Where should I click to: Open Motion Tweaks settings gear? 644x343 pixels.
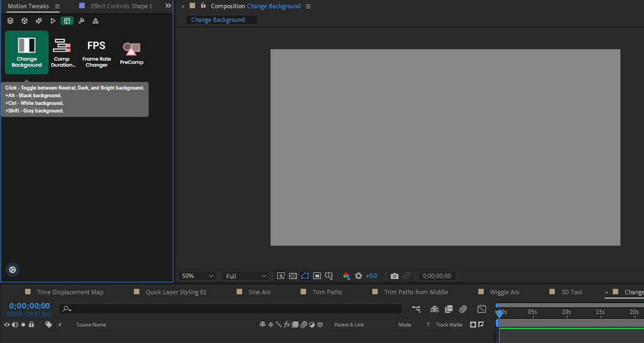coord(12,270)
